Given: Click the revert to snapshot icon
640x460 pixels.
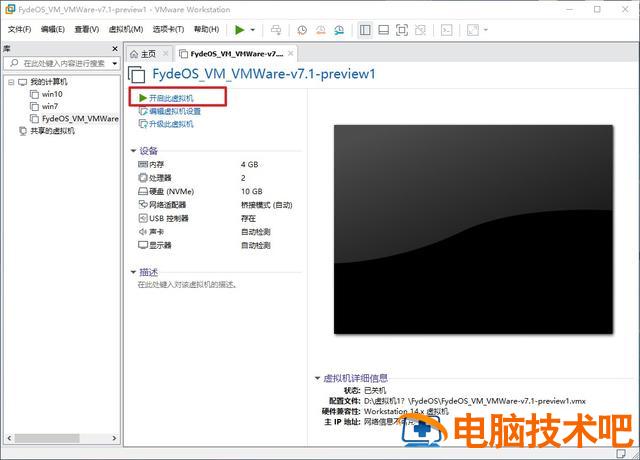Looking at the screenshot, I should click(x=319, y=30).
